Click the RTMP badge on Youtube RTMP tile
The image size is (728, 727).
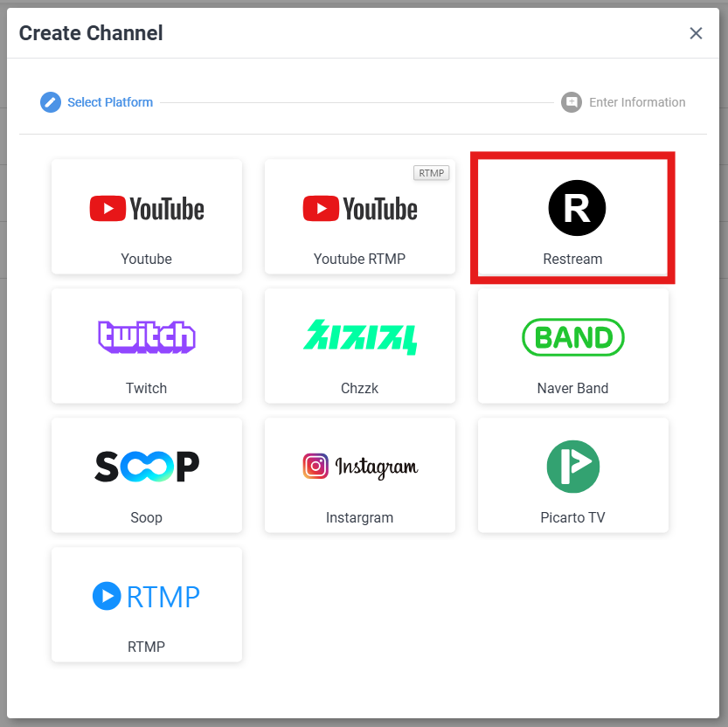pyautogui.click(x=431, y=173)
